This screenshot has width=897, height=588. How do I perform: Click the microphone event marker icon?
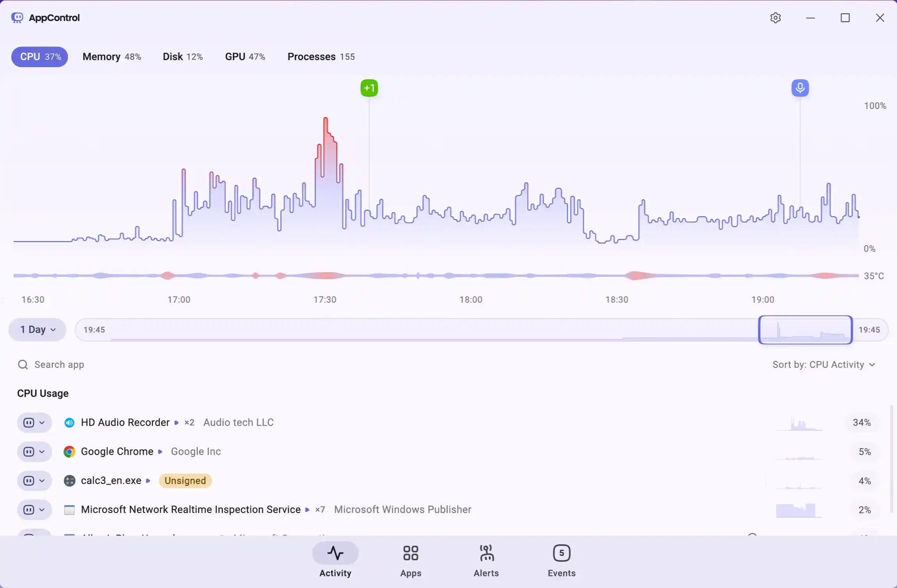pos(800,87)
